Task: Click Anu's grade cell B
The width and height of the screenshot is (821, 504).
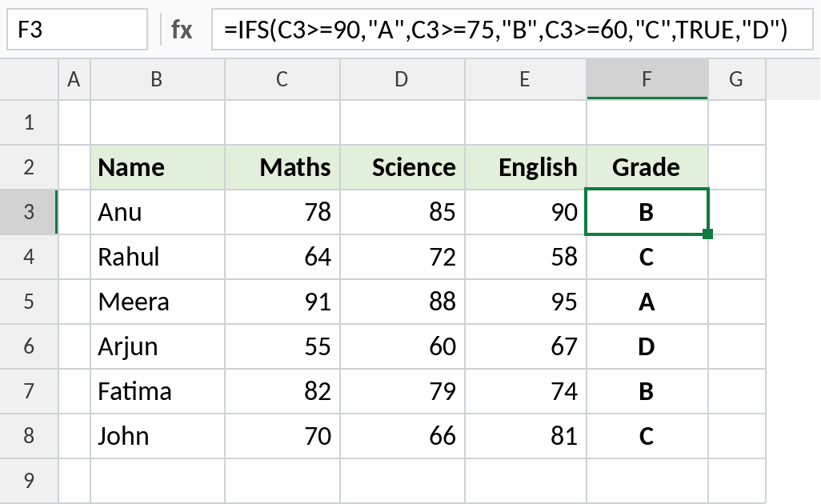Action: pos(647,212)
